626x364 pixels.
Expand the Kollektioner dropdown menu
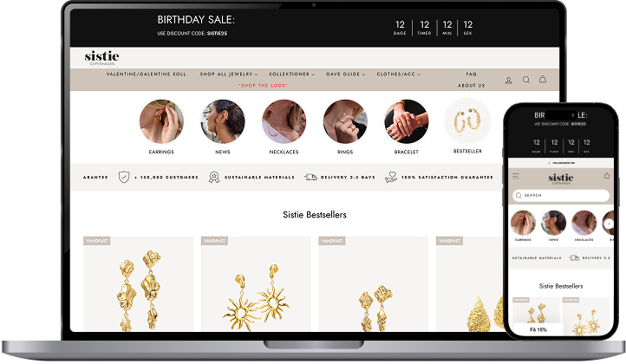pos(292,75)
